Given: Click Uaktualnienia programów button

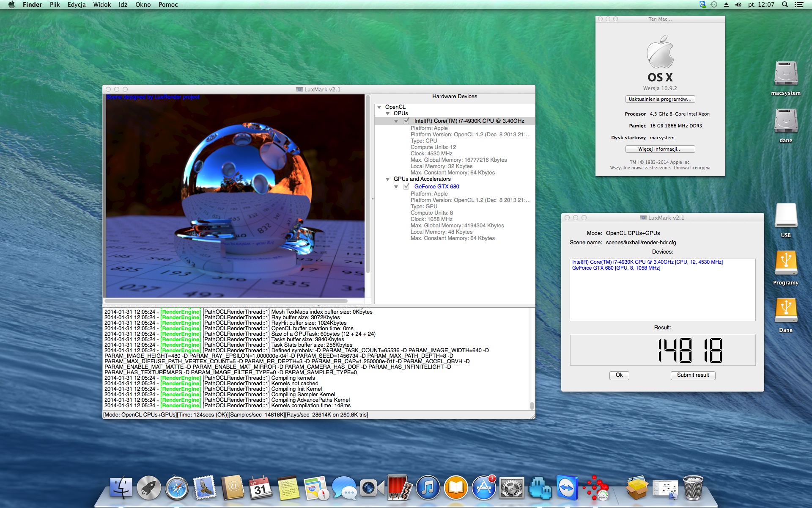Looking at the screenshot, I should (x=660, y=99).
